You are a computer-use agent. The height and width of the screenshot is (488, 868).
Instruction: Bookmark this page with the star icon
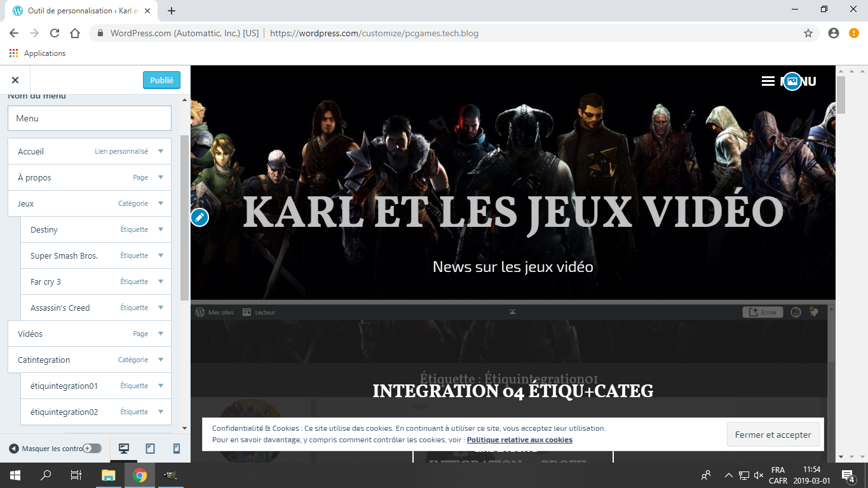point(808,33)
